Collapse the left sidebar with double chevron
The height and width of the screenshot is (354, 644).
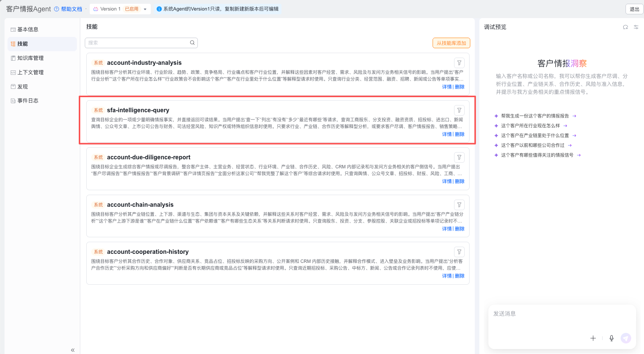pos(73,350)
